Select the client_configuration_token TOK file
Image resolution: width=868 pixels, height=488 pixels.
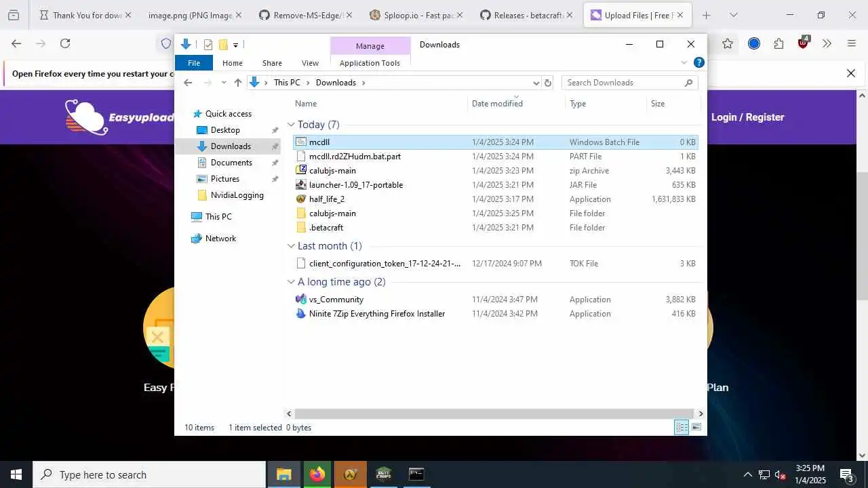tap(496, 264)
